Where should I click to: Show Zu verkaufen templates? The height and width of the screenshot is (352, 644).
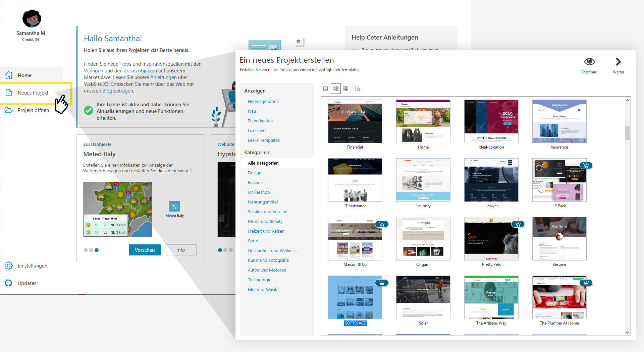point(260,121)
